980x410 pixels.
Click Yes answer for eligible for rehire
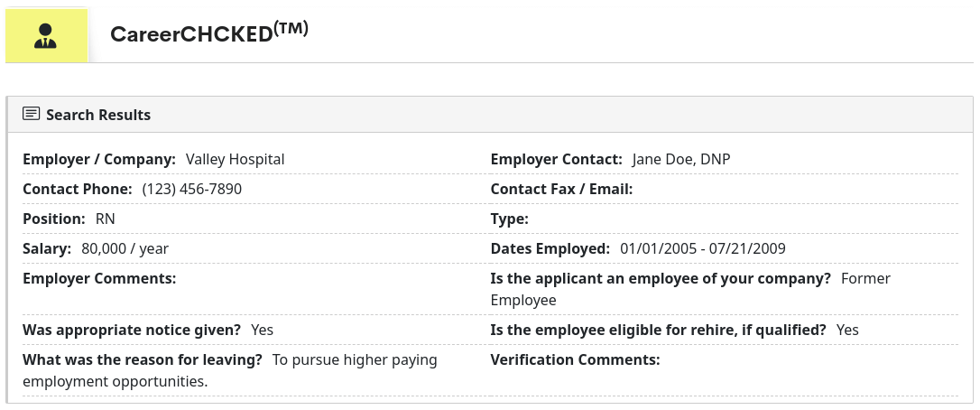847,330
